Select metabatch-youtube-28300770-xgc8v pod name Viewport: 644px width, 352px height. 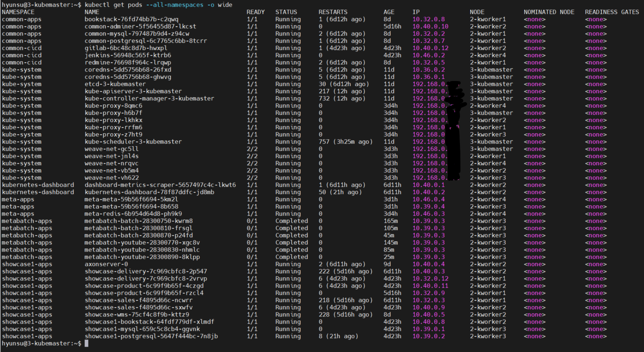tap(142, 243)
